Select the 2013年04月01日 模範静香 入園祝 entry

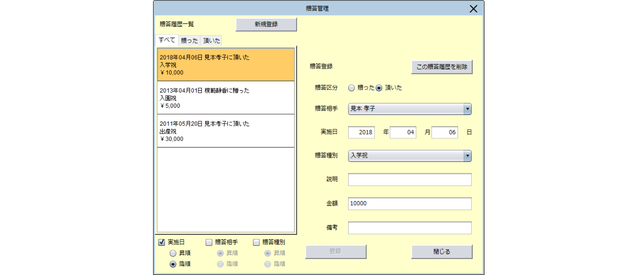[x=225, y=98]
